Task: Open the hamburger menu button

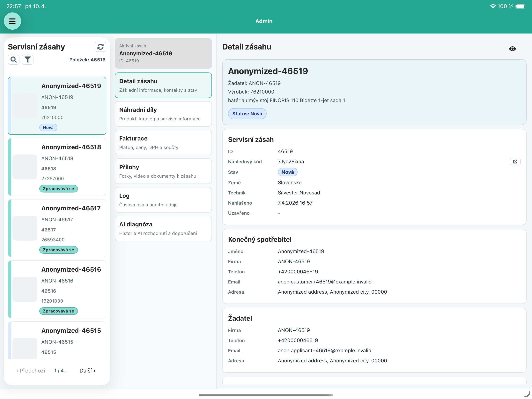Action: (12, 21)
